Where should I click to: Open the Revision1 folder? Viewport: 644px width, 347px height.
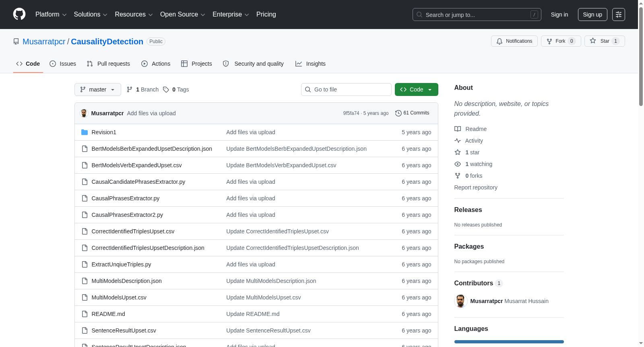104,132
